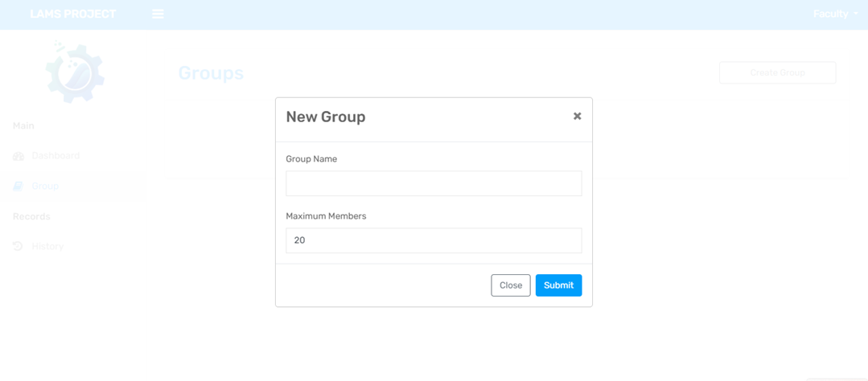Image resolution: width=868 pixels, height=381 pixels.
Task: Click the New Group dialog title
Action: 326,117
